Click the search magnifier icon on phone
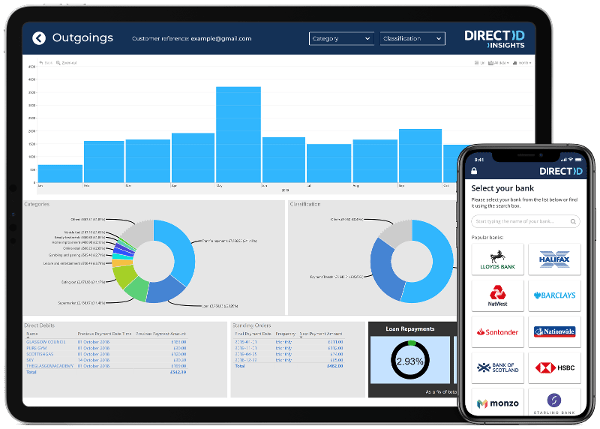Viewport: 600px width, 429px height. [x=573, y=222]
